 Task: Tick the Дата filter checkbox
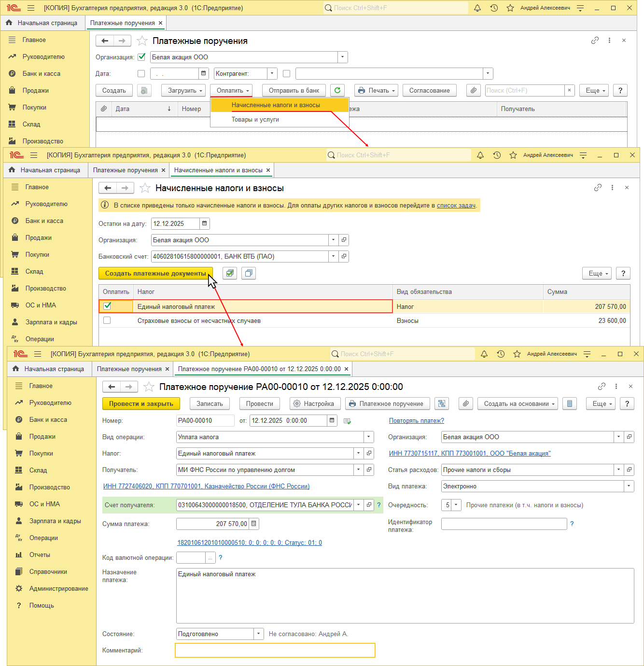(x=141, y=73)
